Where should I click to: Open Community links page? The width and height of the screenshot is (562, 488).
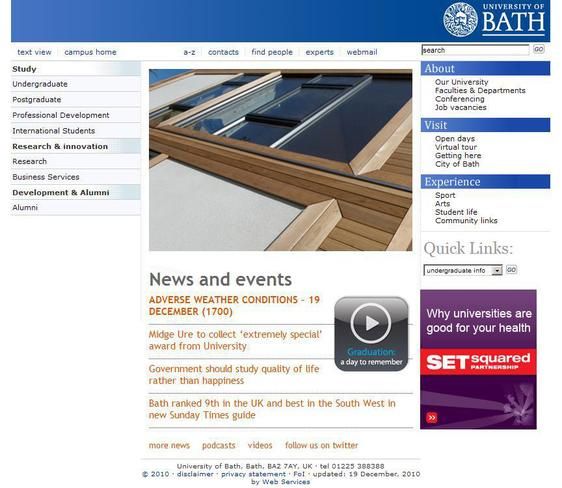(x=466, y=221)
